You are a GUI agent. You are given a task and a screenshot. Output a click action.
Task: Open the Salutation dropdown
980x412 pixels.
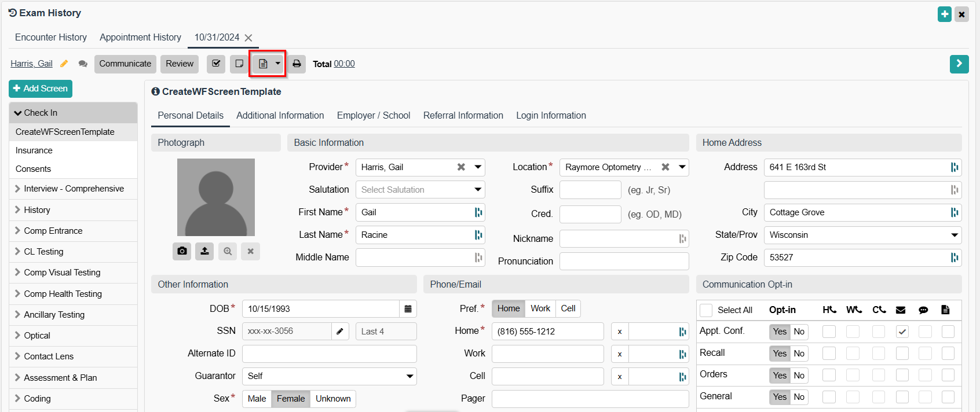[420, 190]
